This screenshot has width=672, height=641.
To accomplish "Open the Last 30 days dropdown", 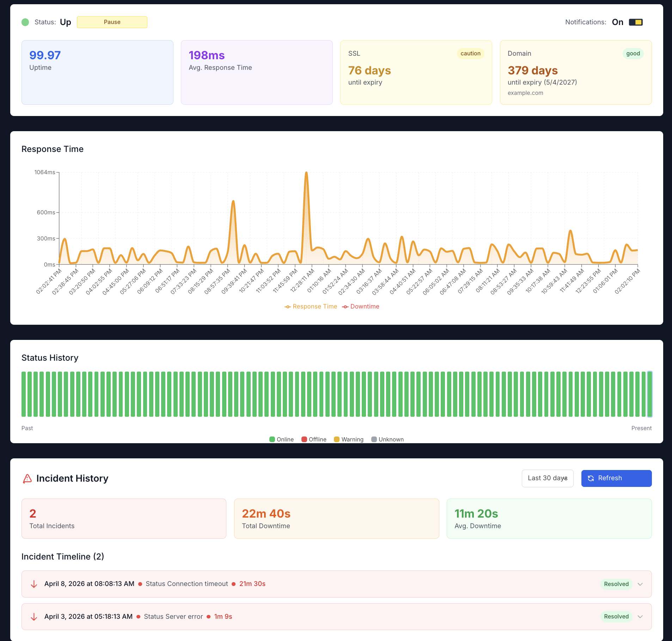I will (x=548, y=478).
